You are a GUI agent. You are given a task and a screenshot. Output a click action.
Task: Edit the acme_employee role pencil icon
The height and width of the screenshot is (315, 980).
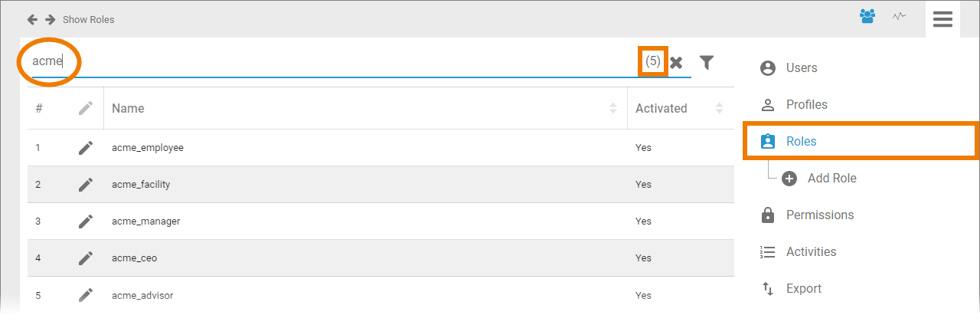tap(86, 148)
